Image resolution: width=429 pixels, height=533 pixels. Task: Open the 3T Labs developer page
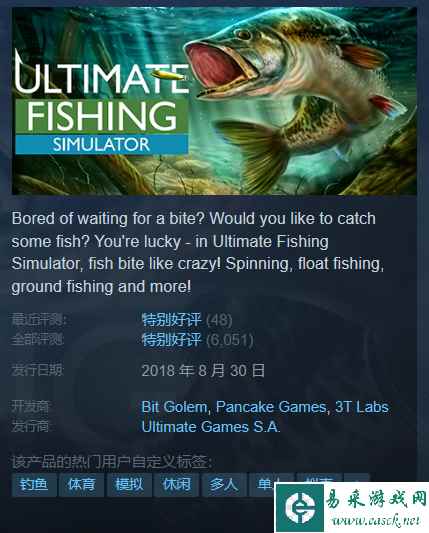pos(362,407)
